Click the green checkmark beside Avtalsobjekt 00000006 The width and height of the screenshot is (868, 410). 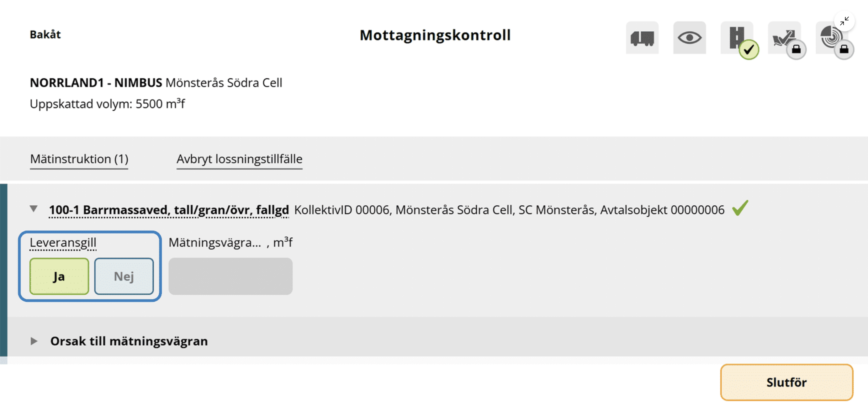[740, 208]
